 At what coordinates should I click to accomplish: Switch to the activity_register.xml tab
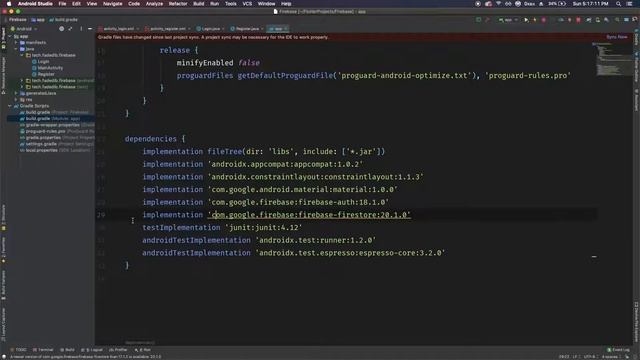(x=168, y=29)
